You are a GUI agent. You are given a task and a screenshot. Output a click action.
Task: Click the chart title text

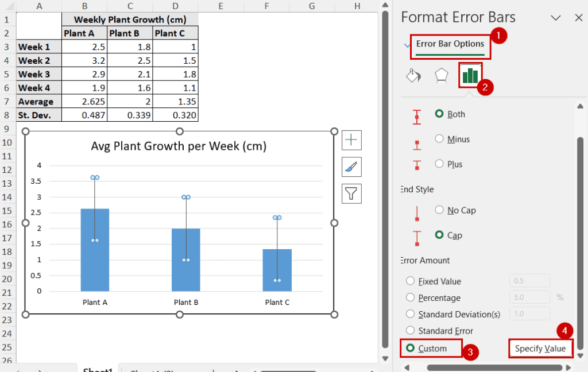tap(179, 146)
